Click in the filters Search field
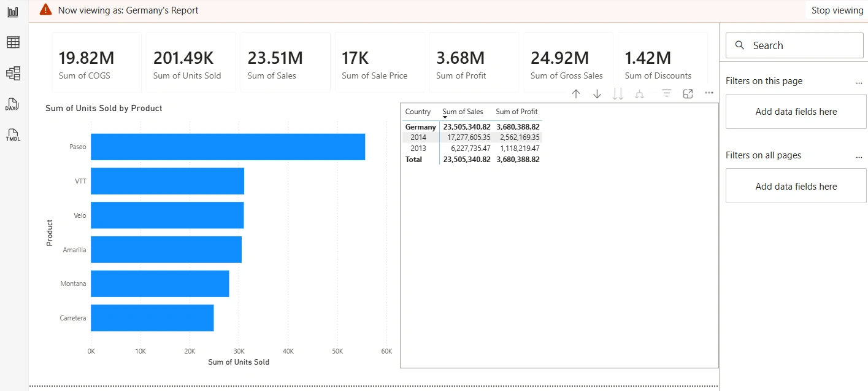Image resolution: width=868 pixels, height=391 pixels. [794, 45]
